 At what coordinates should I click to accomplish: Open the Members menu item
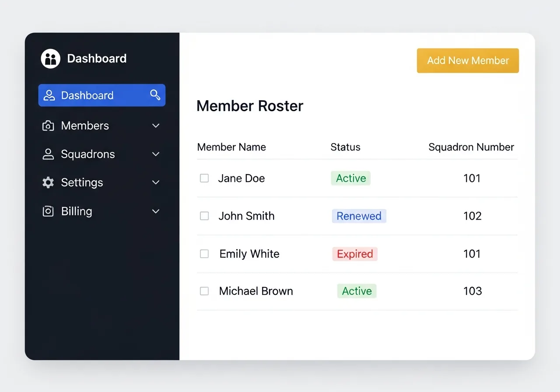tap(102, 126)
